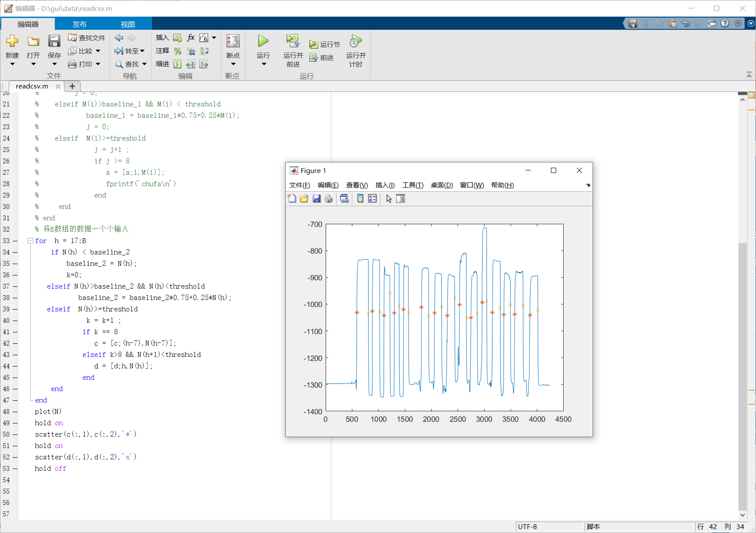Set a breakpoint on line 42 dash
Image resolution: width=756 pixels, height=533 pixels.
tap(15, 343)
